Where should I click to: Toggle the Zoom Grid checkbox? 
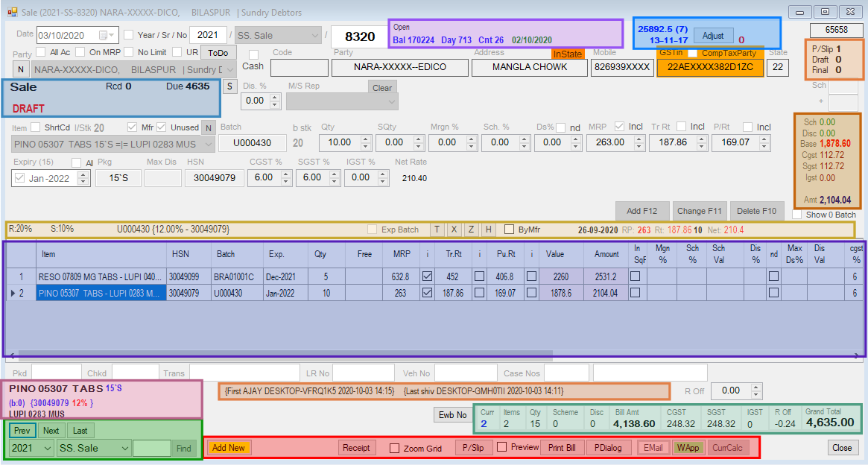394,448
